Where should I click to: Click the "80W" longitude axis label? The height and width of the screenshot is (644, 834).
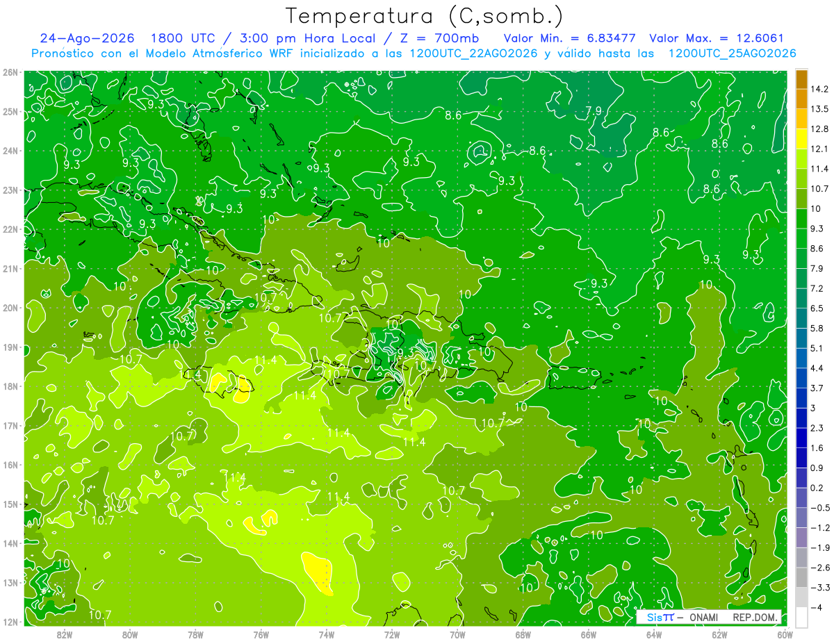coord(130,634)
